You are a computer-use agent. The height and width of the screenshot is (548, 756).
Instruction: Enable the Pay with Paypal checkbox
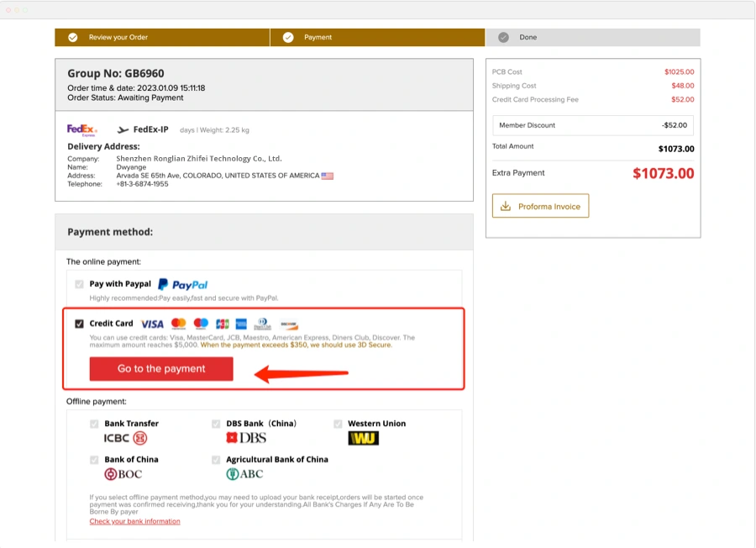click(x=79, y=284)
